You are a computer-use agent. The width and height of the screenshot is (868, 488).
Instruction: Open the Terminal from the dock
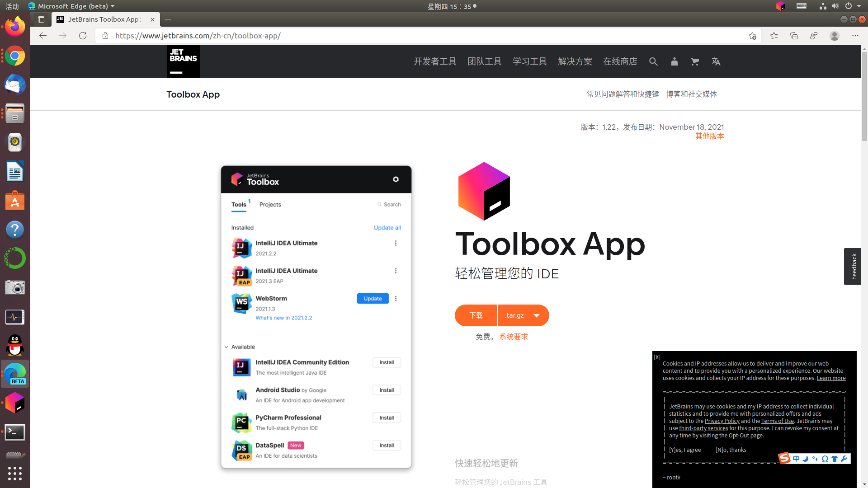pyautogui.click(x=15, y=432)
